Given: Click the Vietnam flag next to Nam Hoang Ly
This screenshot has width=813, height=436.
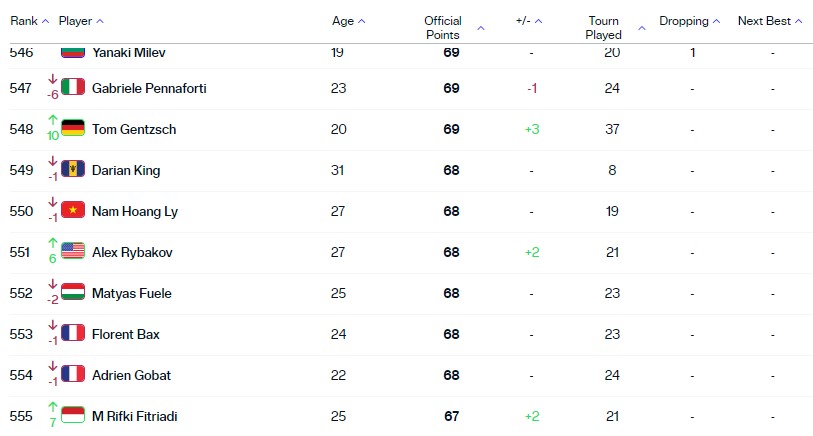Looking at the screenshot, I should tap(73, 209).
